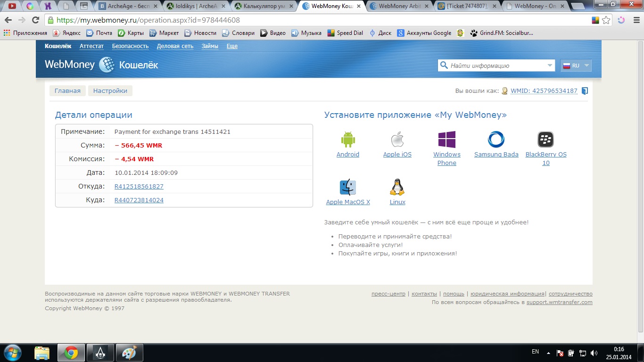This screenshot has height=362, width=644.
Task: Open the Кошелёк menu item
Action: 58,46
